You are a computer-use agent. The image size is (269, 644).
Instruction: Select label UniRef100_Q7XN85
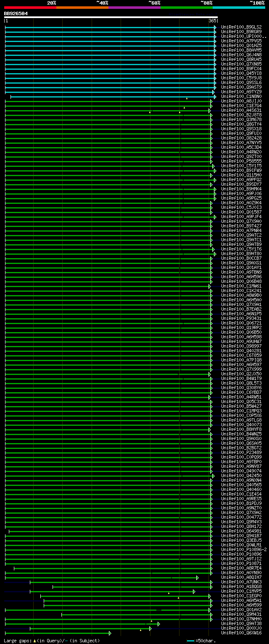[241, 64]
